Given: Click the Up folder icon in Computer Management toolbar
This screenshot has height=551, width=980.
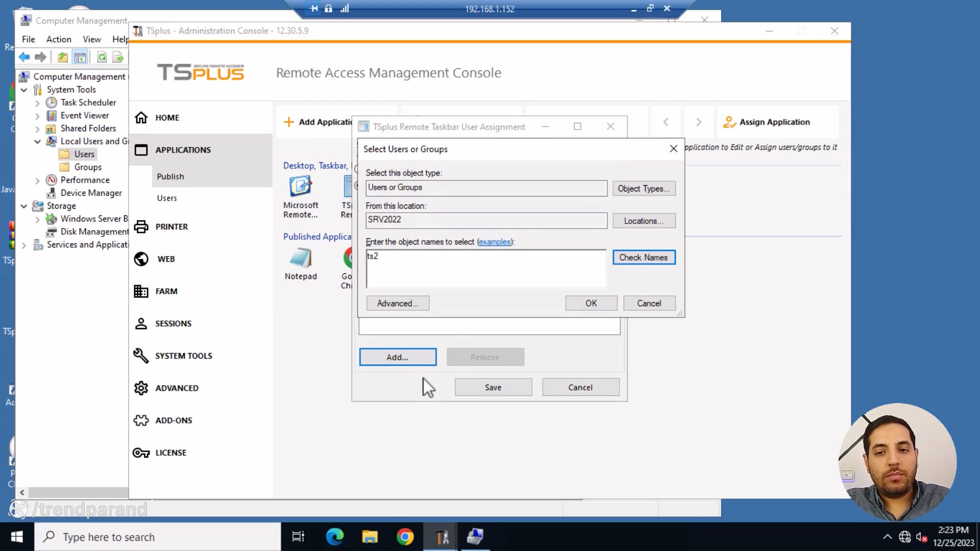Looking at the screenshot, I should pyautogui.click(x=63, y=57).
